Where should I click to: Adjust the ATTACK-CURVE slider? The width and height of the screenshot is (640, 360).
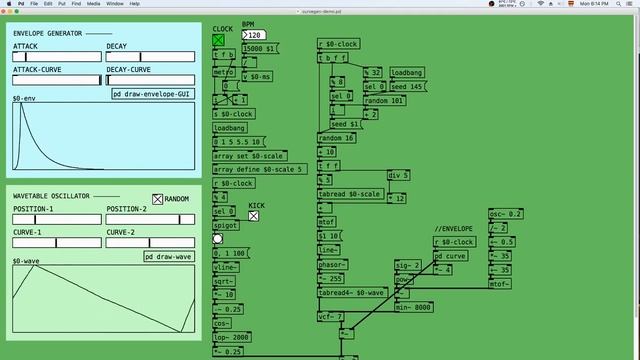click(57, 80)
